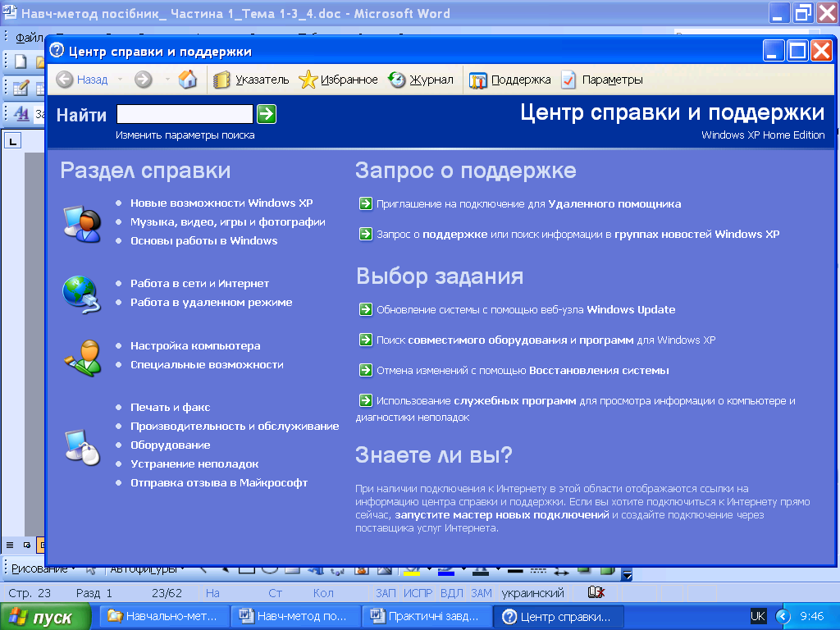Open Рисование menu in Word drawing toolbar

pyautogui.click(x=43, y=569)
